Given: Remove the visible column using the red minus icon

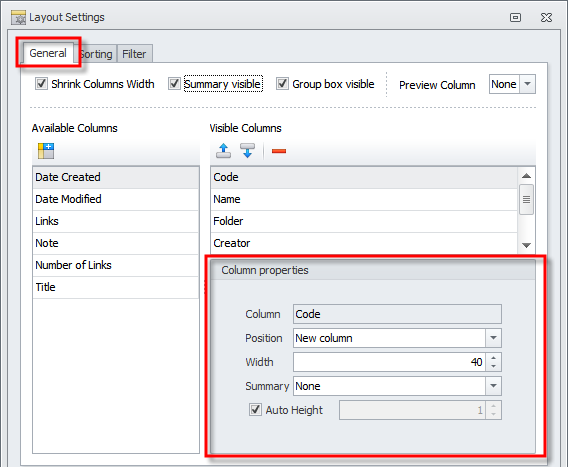Looking at the screenshot, I should tap(279, 151).
